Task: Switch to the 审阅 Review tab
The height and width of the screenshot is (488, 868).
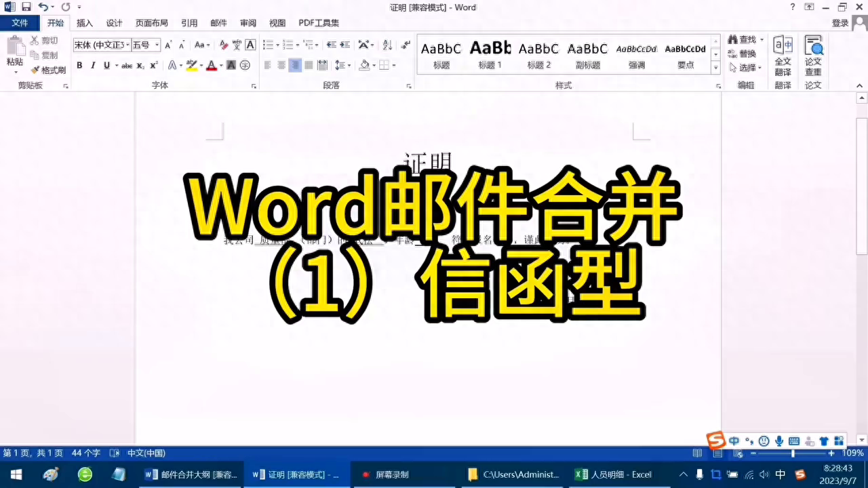Action: (x=248, y=23)
